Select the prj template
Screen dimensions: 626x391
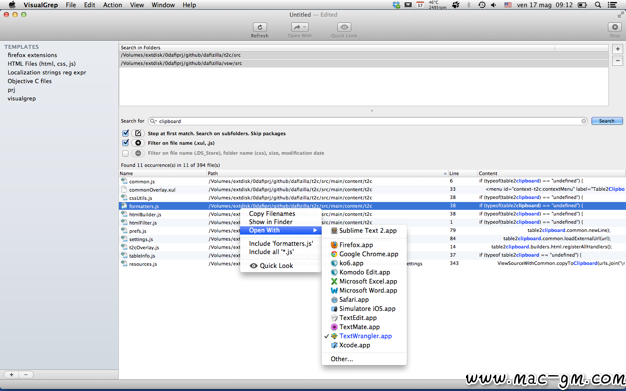11,90
